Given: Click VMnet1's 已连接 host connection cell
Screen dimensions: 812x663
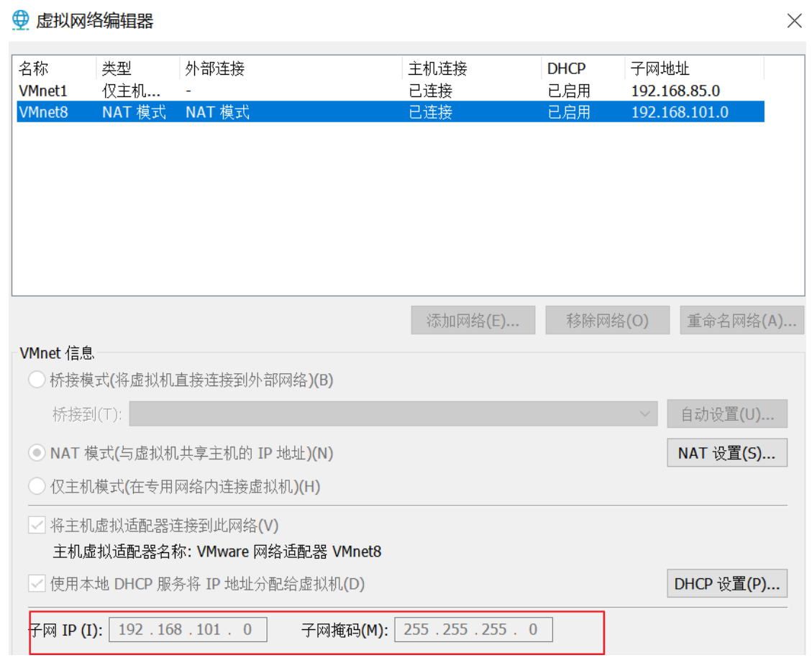Looking at the screenshot, I should 430,91.
